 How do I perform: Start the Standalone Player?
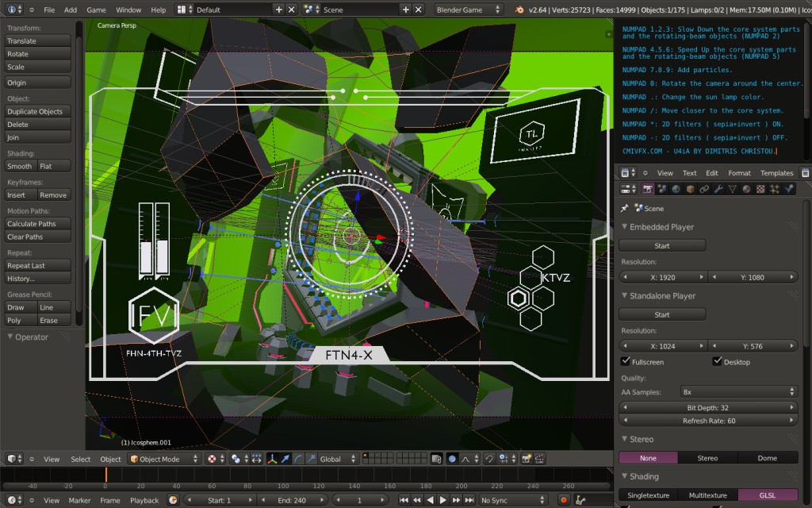tap(662, 314)
